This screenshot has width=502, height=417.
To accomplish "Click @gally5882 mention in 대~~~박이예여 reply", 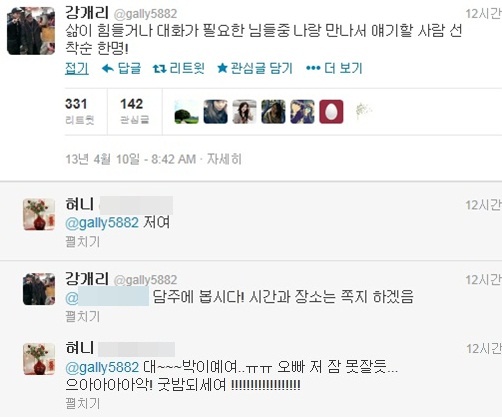I will (102, 367).
